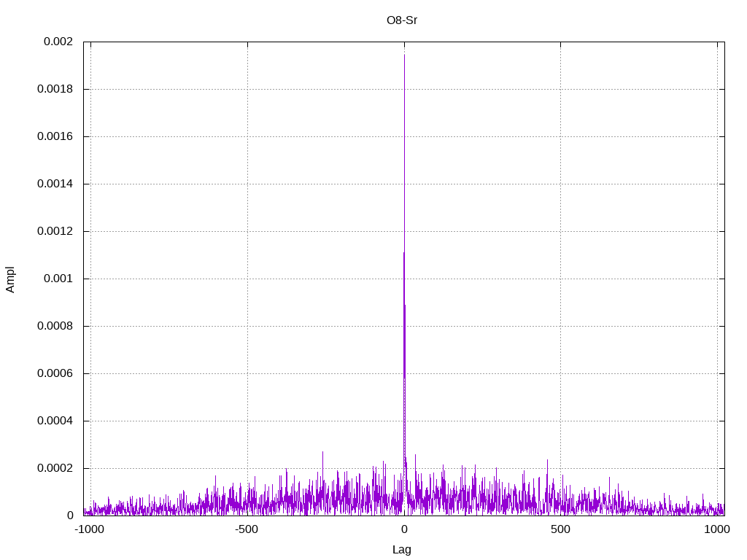747x560 pixels.
Task: Click the top of the central peak
Action: [404, 55]
